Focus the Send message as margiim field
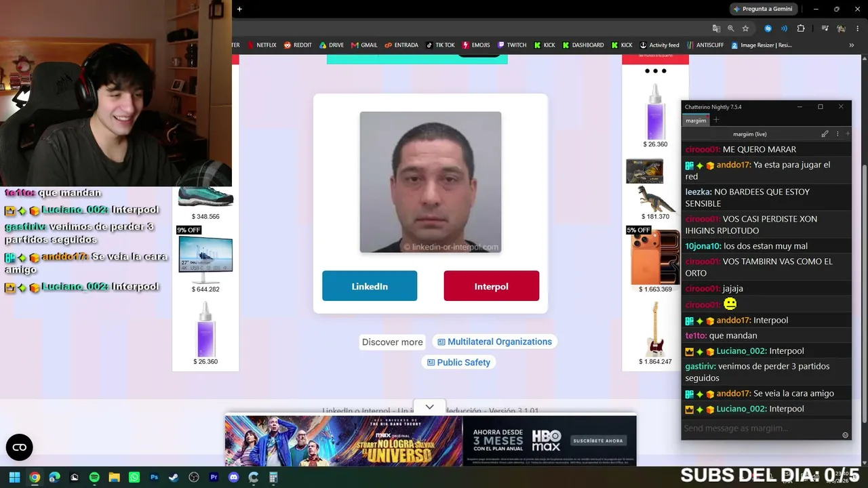Image resolution: width=868 pixels, height=488 pixels. pyautogui.click(x=761, y=428)
